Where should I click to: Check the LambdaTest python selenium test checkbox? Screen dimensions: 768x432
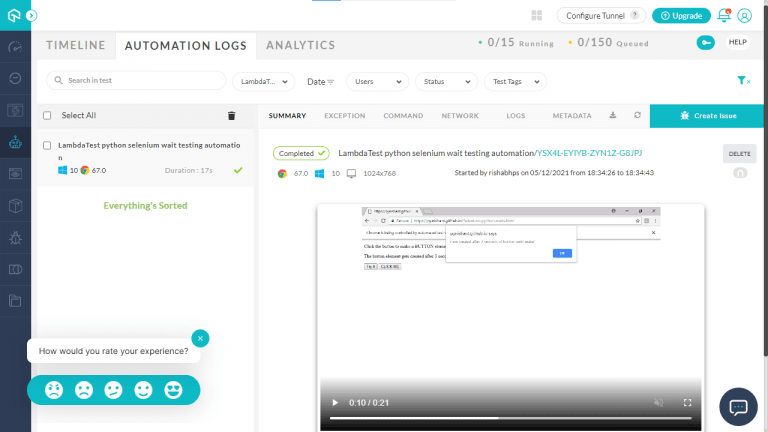point(47,145)
